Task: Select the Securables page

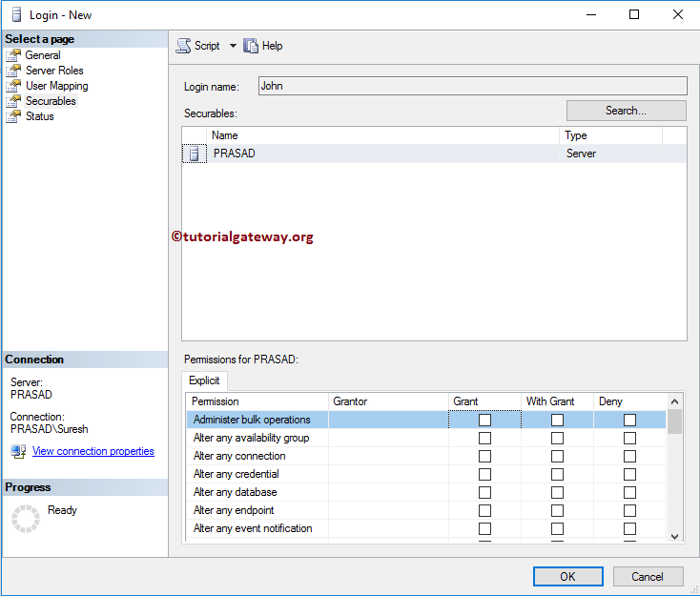Action: point(51,101)
